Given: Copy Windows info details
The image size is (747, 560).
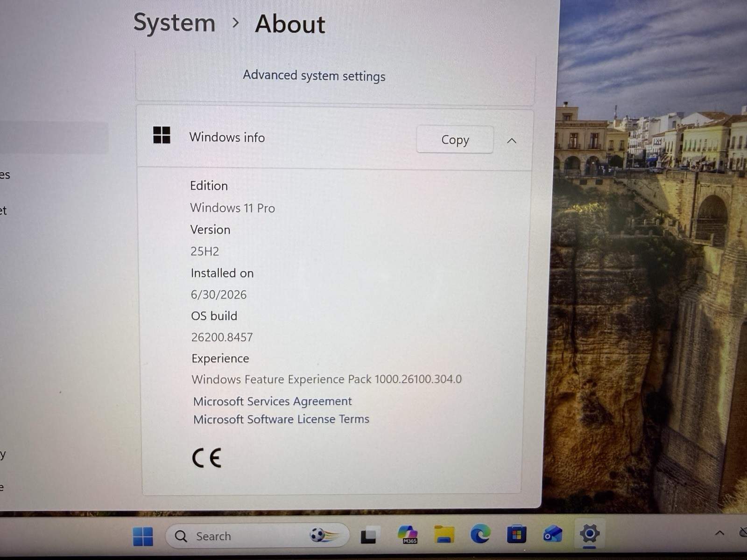Looking at the screenshot, I should (455, 140).
